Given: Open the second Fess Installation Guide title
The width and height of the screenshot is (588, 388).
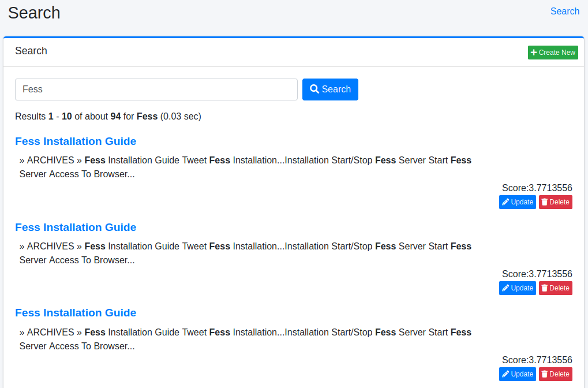Looking at the screenshot, I should [x=76, y=227].
